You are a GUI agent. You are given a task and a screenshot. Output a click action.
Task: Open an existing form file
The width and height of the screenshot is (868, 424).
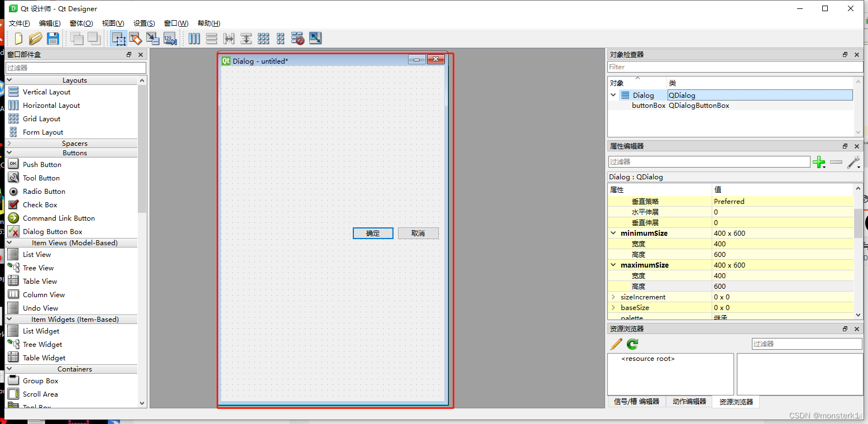pos(35,39)
